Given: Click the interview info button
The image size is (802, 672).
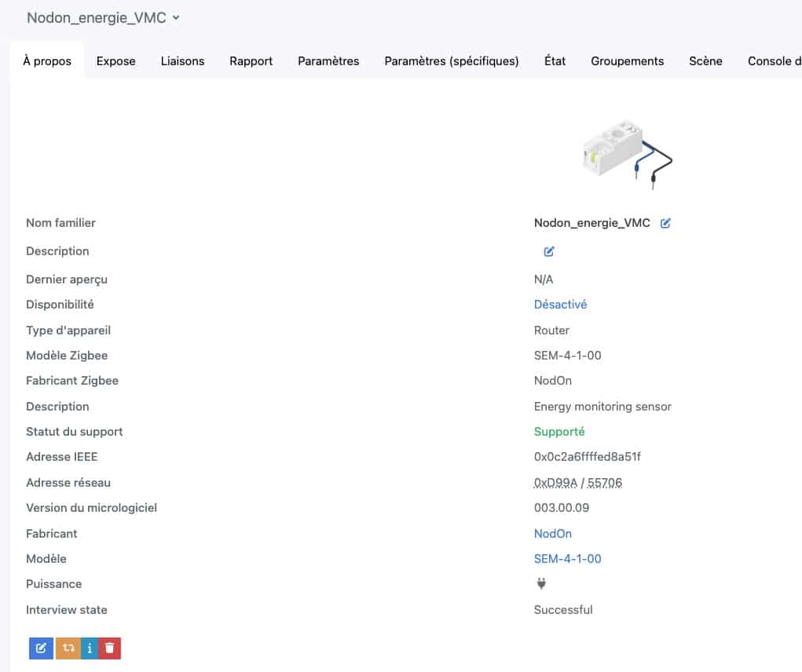Looking at the screenshot, I should [x=90, y=648].
